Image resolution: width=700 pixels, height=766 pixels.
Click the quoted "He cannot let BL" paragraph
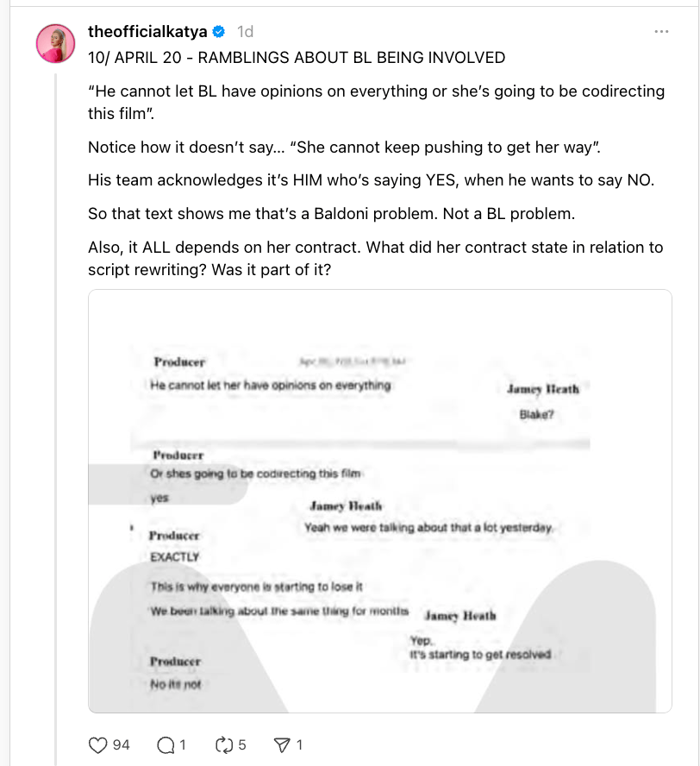tap(376, 103)
